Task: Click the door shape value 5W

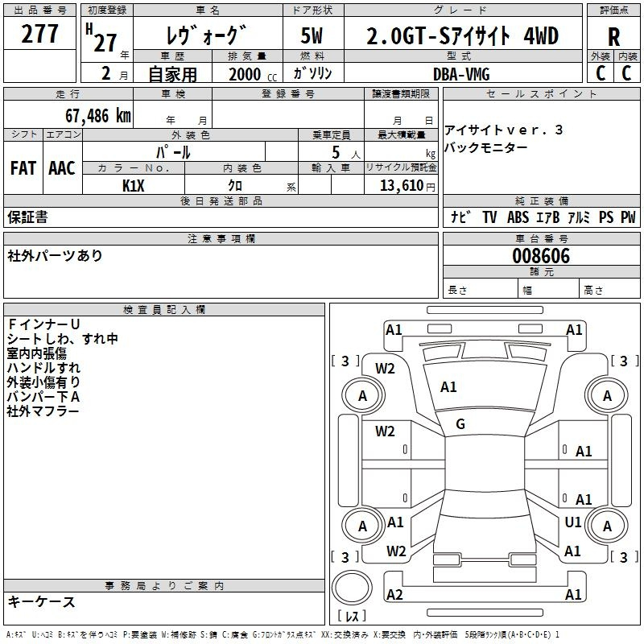Action: [312, 35]
